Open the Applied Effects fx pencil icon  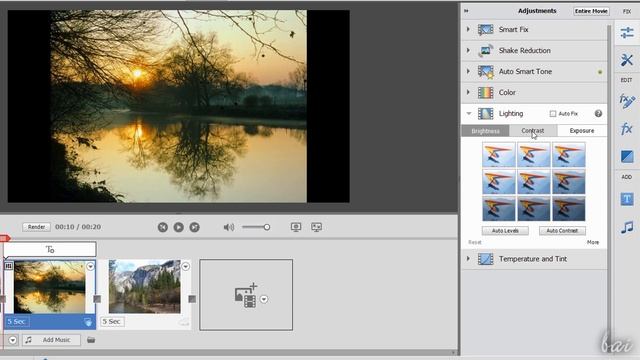627,100
